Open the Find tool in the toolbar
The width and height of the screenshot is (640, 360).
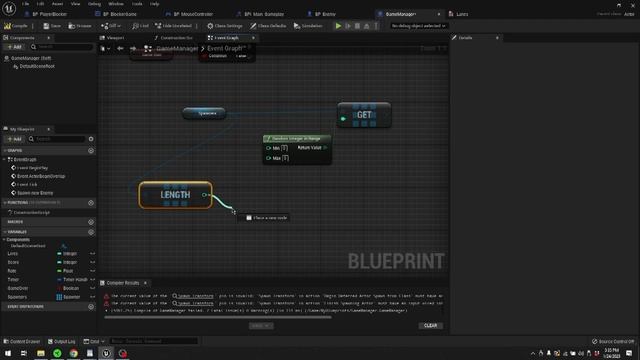(140, 26)
